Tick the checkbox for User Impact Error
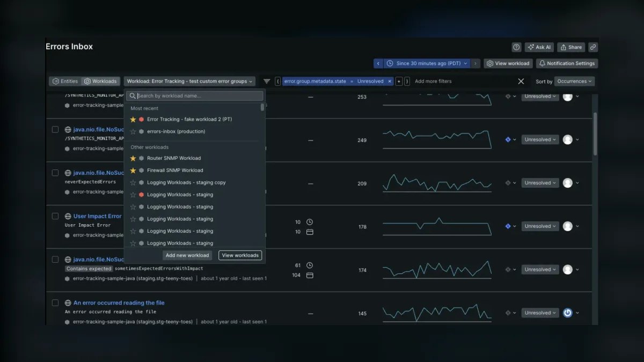 click(x=55, y=216)
